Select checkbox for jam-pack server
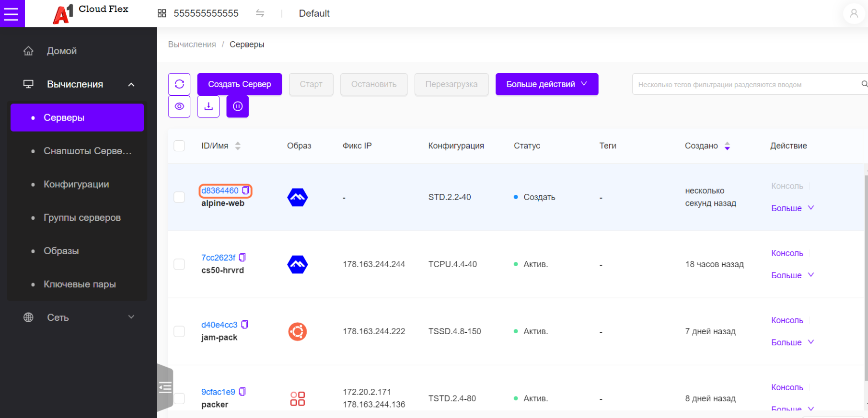The height and width of the screenshot is (418, 868). click(x=179, y=331)
